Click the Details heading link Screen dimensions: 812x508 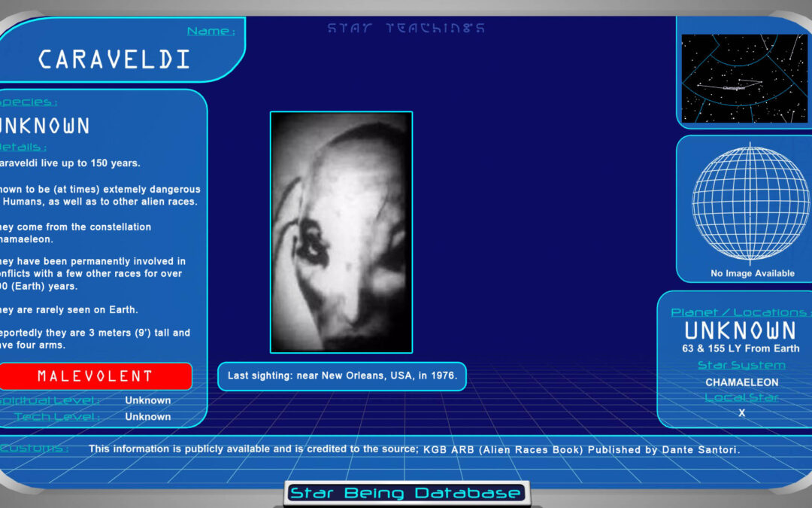tap(24, 147)
